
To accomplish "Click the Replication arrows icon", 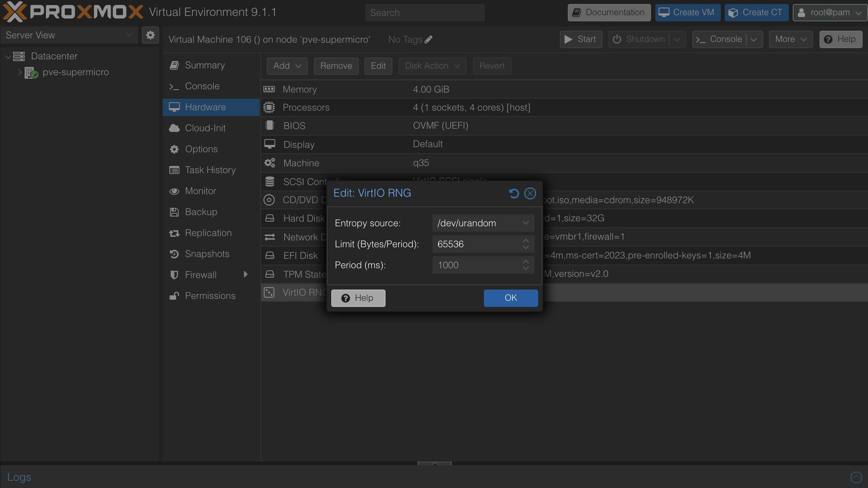I will coord(174,233).
